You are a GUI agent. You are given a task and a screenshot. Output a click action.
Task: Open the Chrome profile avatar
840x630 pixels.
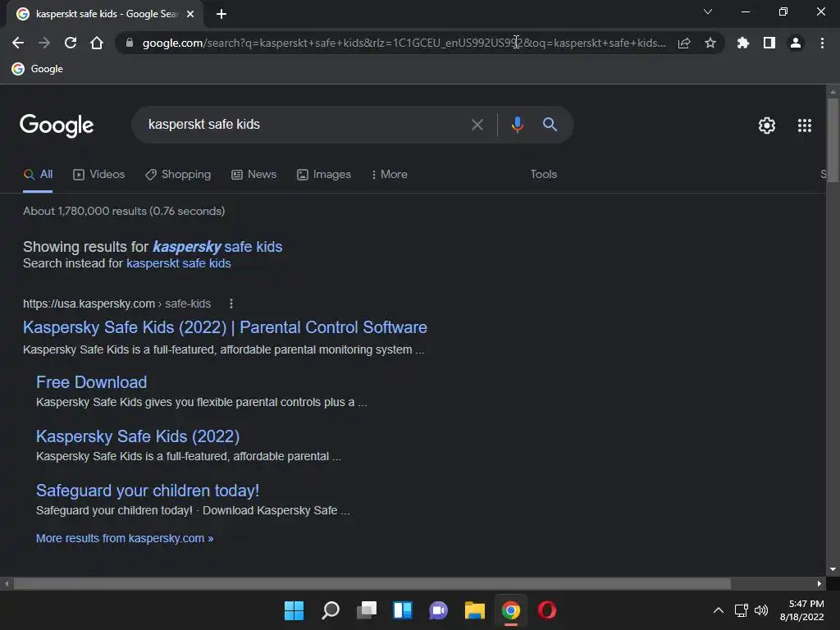coord(796,43)
